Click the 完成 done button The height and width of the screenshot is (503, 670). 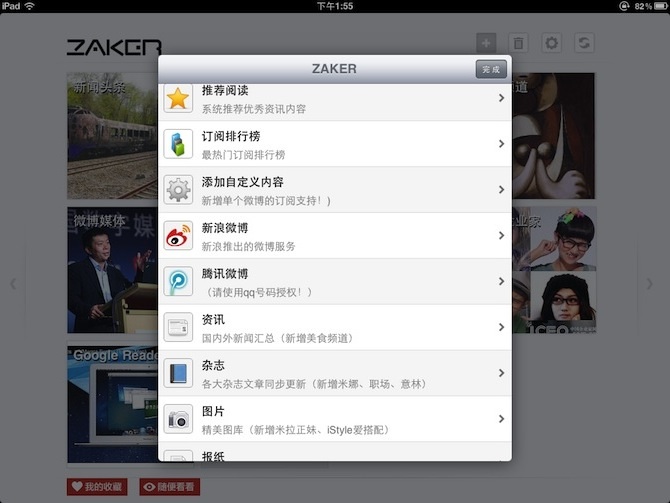pyautogui.click(x=491, y=69)
